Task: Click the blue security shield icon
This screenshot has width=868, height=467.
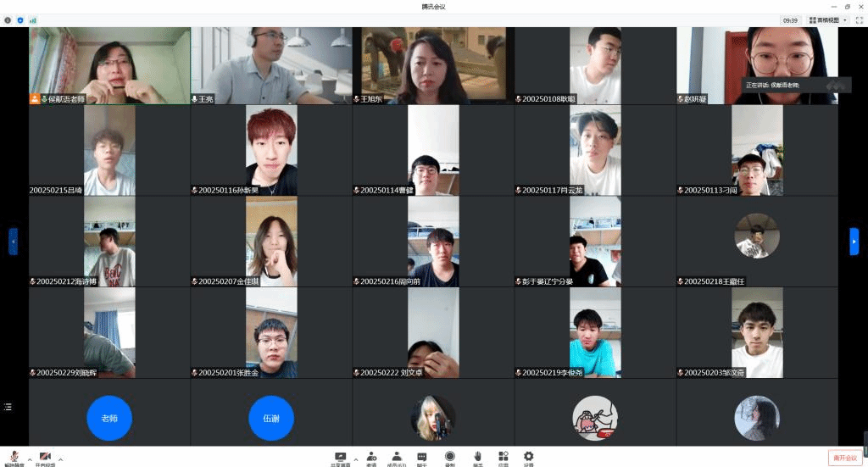Action: tap(20, 19)
